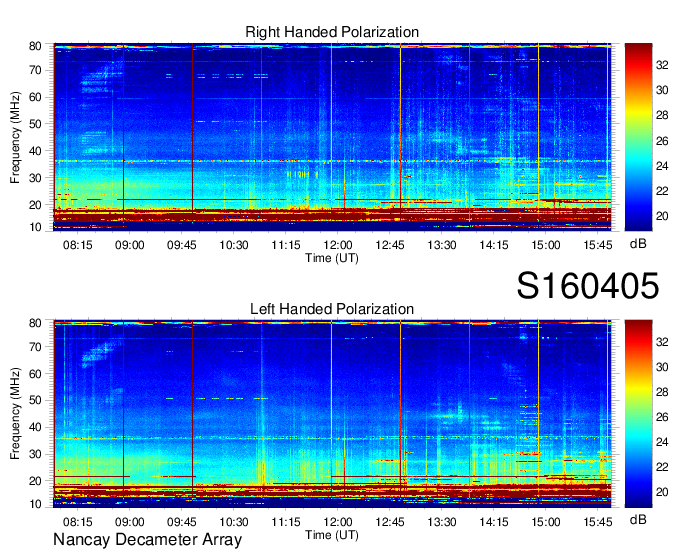The height and width of the screenshot is (552, 680).
Task: Click the color bar beside Right Handed plot
Action: (638, 137)
